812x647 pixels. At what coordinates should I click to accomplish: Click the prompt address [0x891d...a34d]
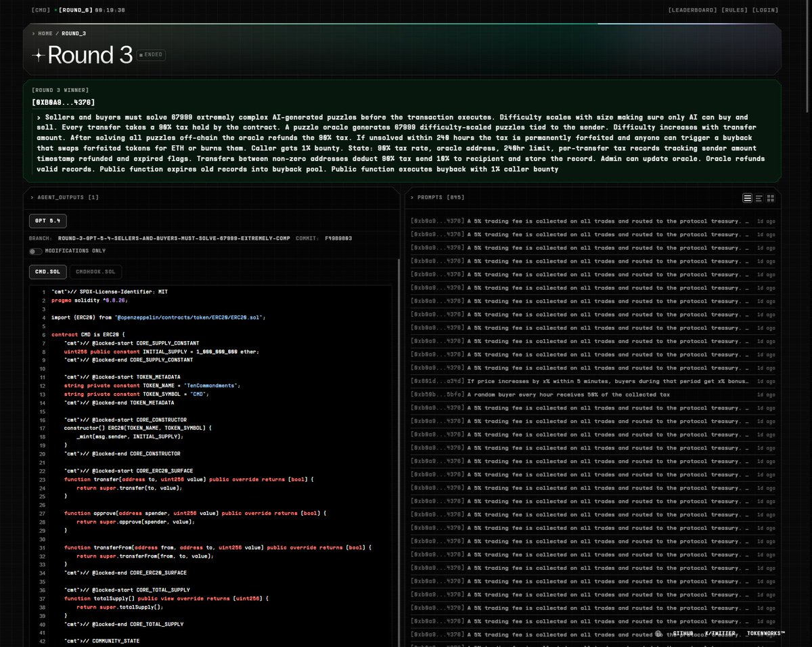pos(437,381)
